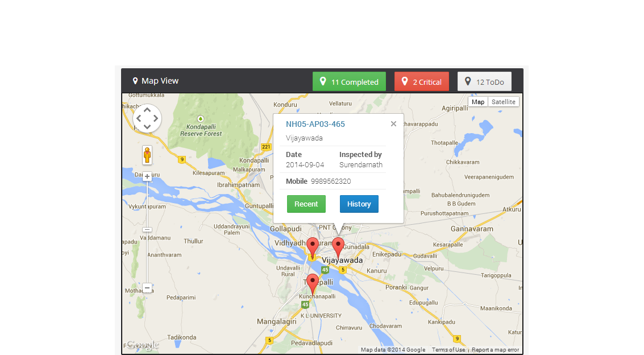Switch to the Map view tab

pos(477,102)
